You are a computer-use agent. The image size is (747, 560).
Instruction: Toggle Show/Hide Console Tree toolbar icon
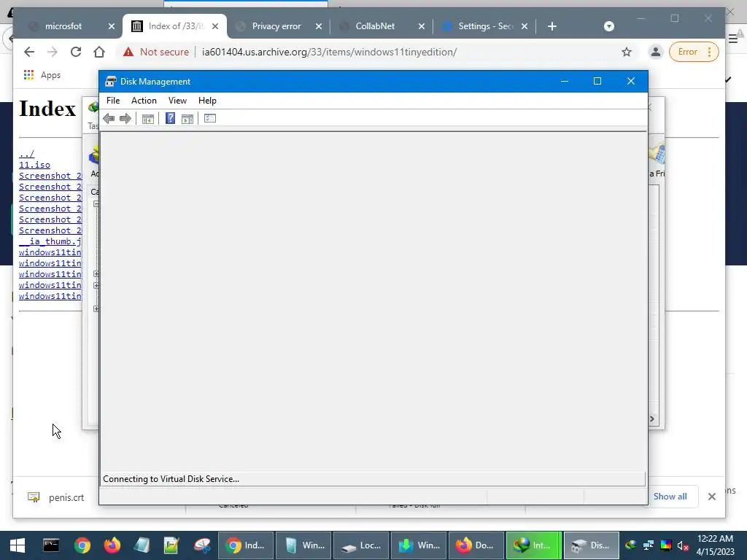147,119
